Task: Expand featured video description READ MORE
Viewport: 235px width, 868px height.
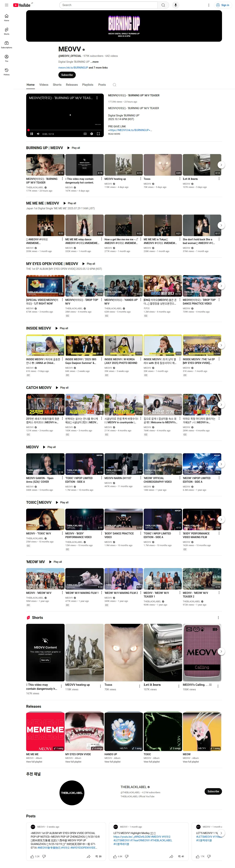Action: tap(114, 134)
